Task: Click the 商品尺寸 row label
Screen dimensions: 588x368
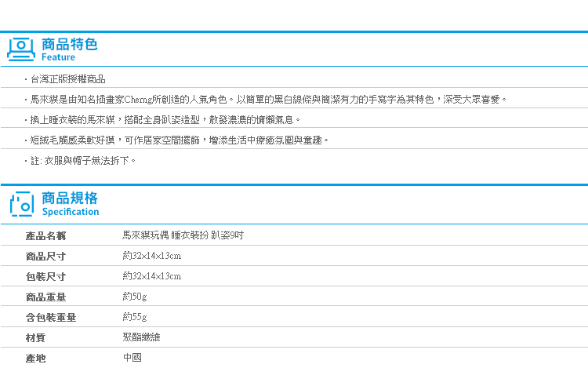Action: 45,257
